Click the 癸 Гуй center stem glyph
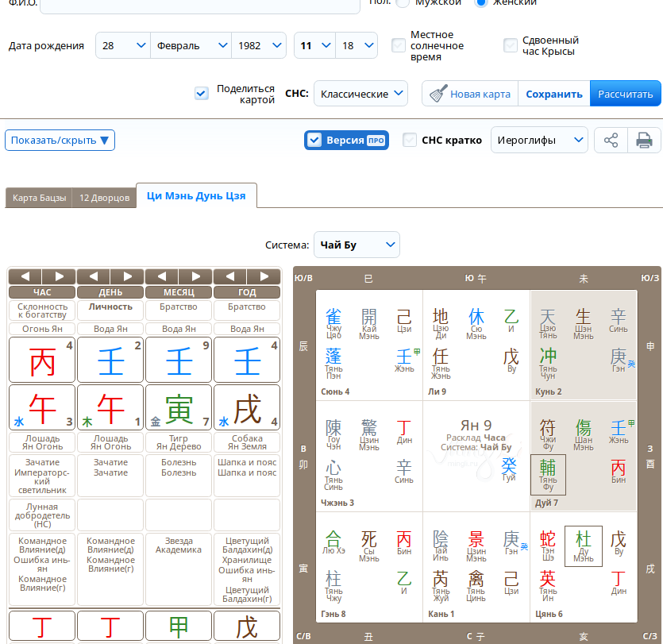 (x=509, y=465)
